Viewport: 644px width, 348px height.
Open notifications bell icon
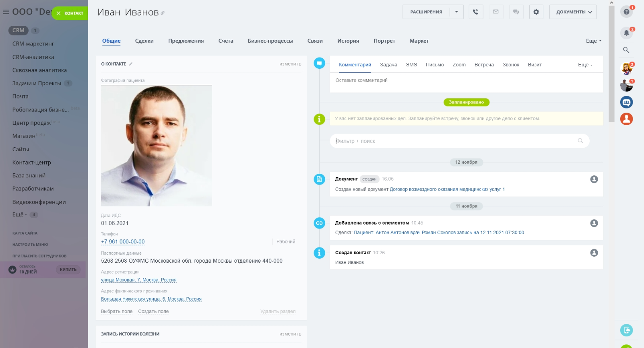[x=626, y=33]
